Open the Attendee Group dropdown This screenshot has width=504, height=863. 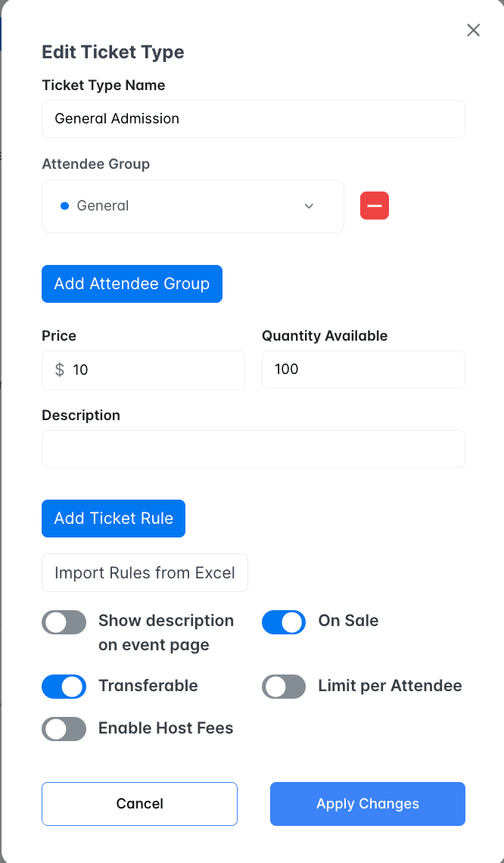[192, 205]
